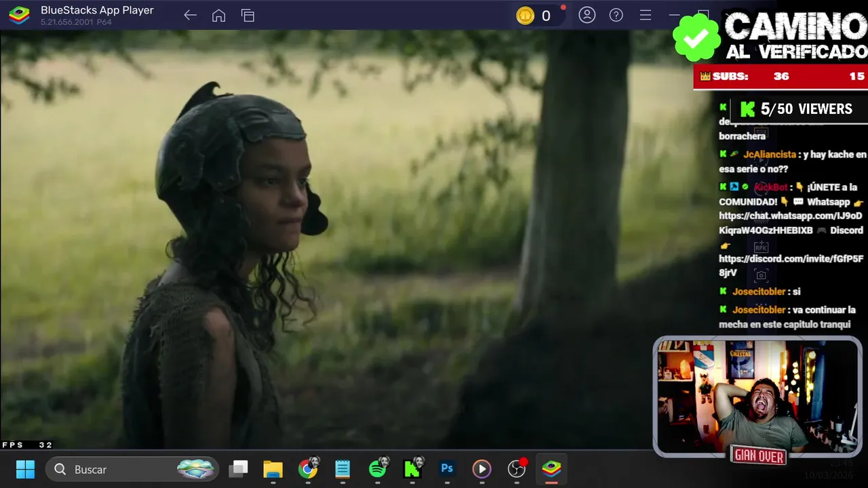Click Josecitobler's "si" chat message
The image size is (868, 488).
(x=759, y=291)
